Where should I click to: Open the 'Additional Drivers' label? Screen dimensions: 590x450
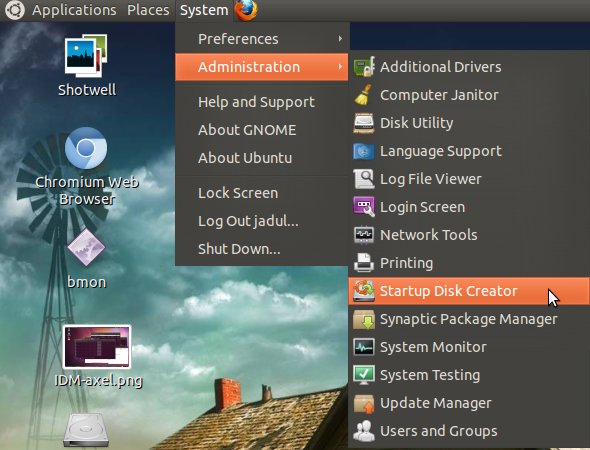[x=441, y=67]
